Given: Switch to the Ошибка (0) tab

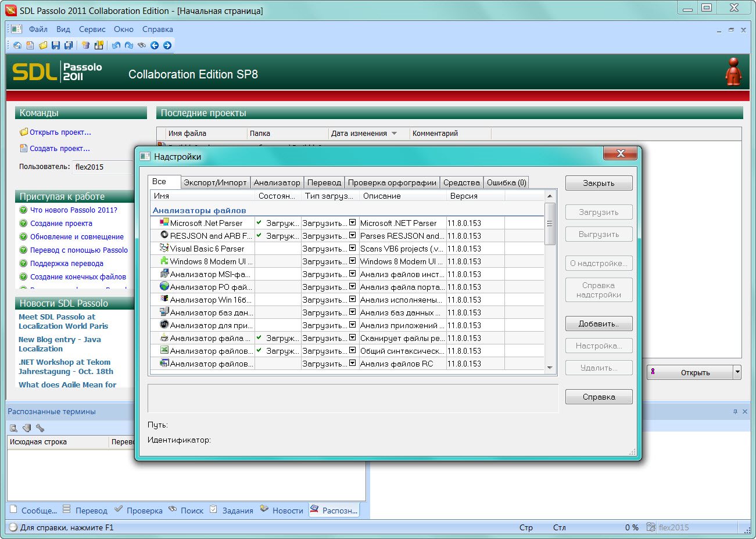Looking at the screenshot, I should [507, 182].
